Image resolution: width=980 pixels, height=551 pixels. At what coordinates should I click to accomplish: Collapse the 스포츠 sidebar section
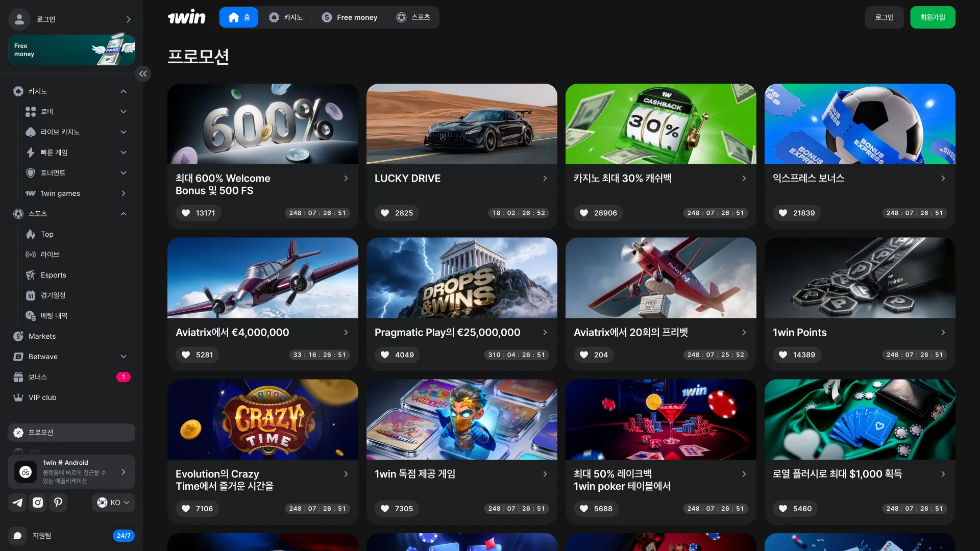(x=124, y=214)
